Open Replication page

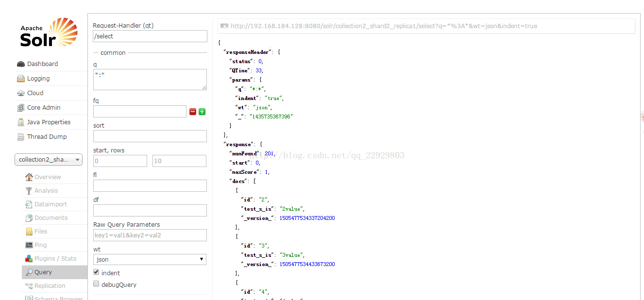coord(50,286)
